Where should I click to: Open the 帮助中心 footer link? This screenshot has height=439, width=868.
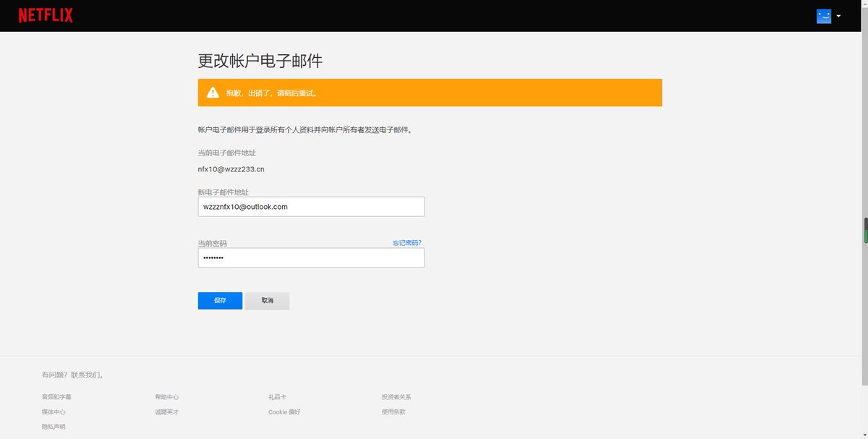[x=167, y=397]
